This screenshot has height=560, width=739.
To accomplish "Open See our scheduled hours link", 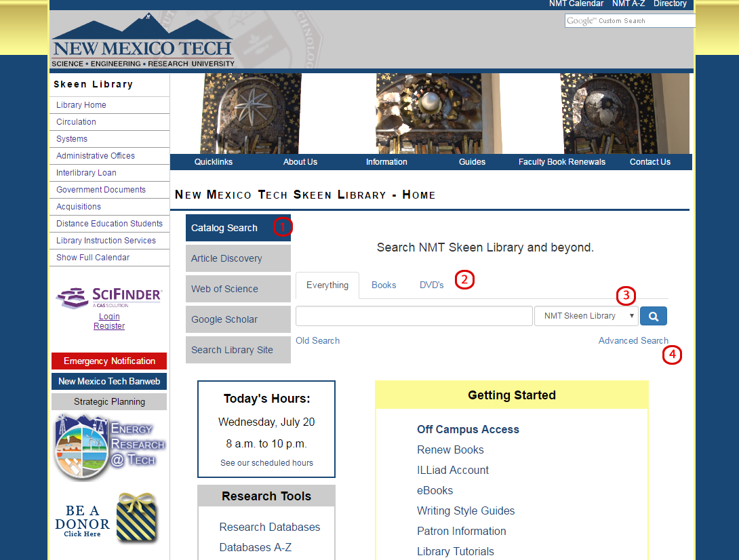I will [266, 463].
